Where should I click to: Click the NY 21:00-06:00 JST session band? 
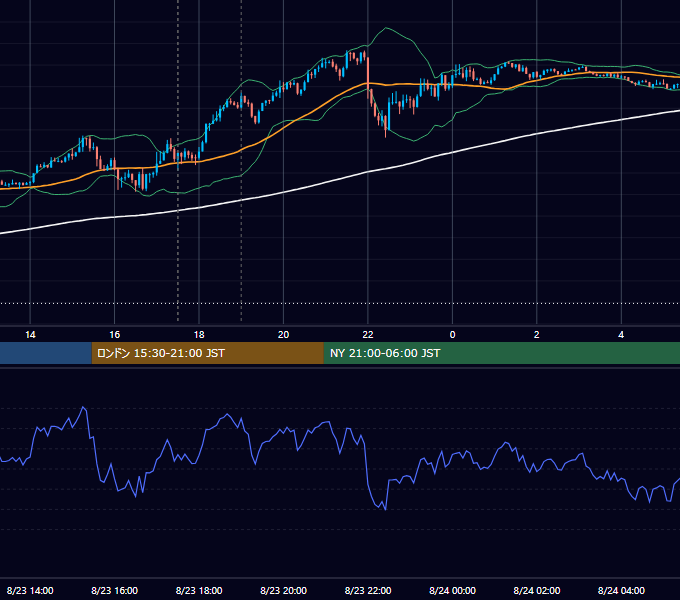pos(502,353)
